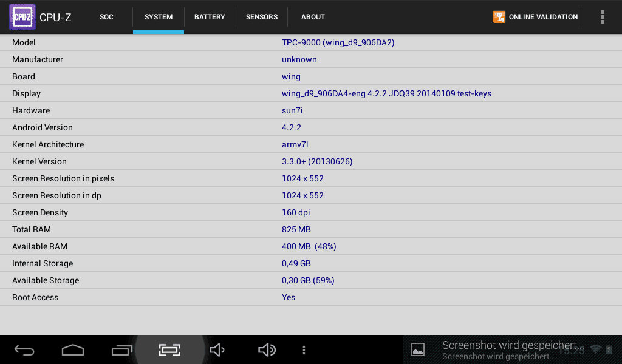Switch to the BATTERY tab
Viewport: 622px width, 364px height.
(210, 17)
